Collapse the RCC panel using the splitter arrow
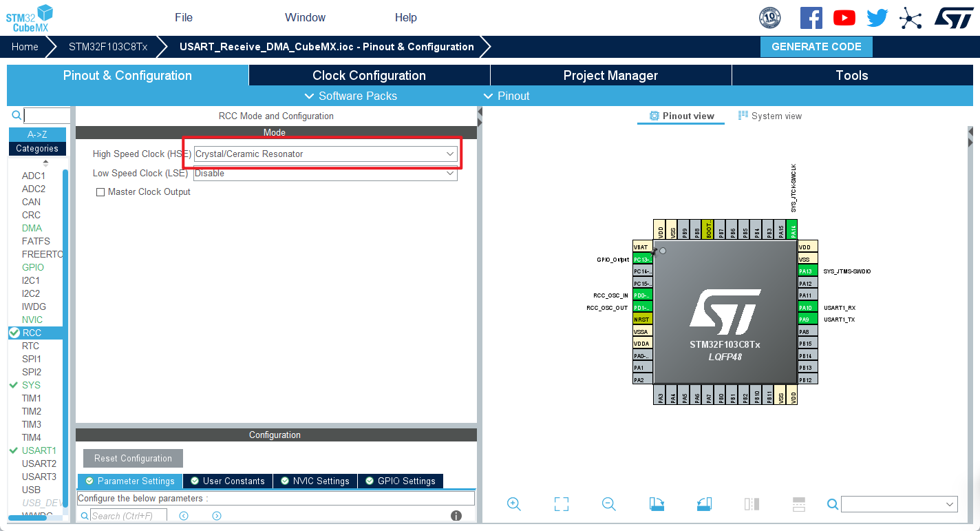980x531 pixels. click(480, 112)
